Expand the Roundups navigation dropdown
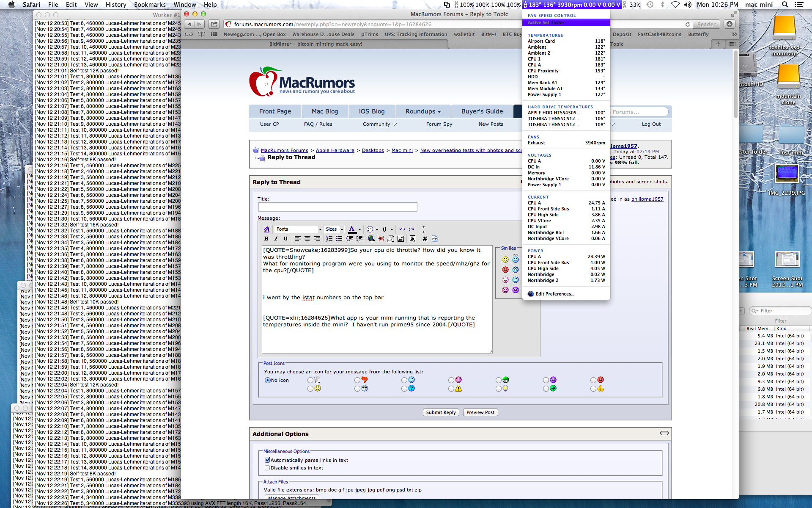 click(422, 111)
